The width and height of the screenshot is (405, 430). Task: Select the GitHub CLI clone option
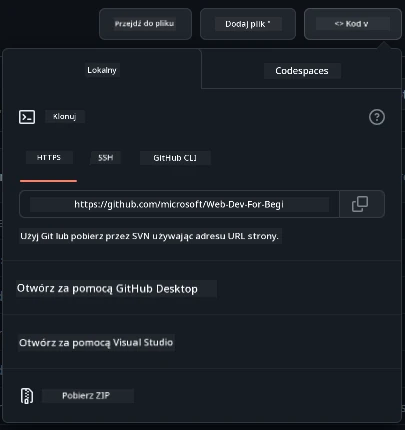[x=175, y=158]
